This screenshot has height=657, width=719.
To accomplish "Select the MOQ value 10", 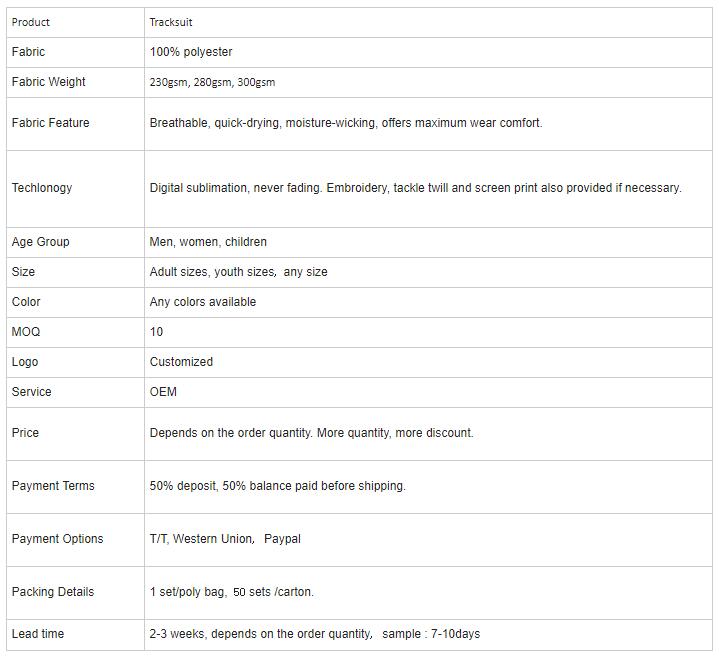I will tap(156, 332).
